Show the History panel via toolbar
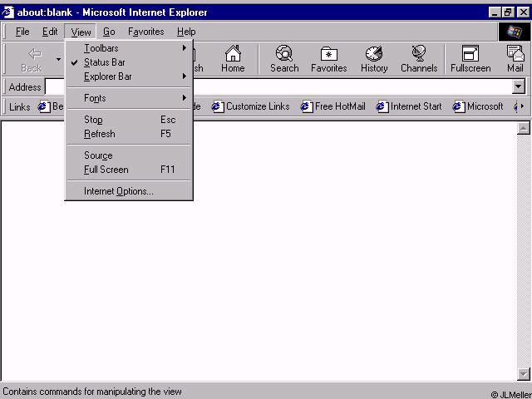 374,59
